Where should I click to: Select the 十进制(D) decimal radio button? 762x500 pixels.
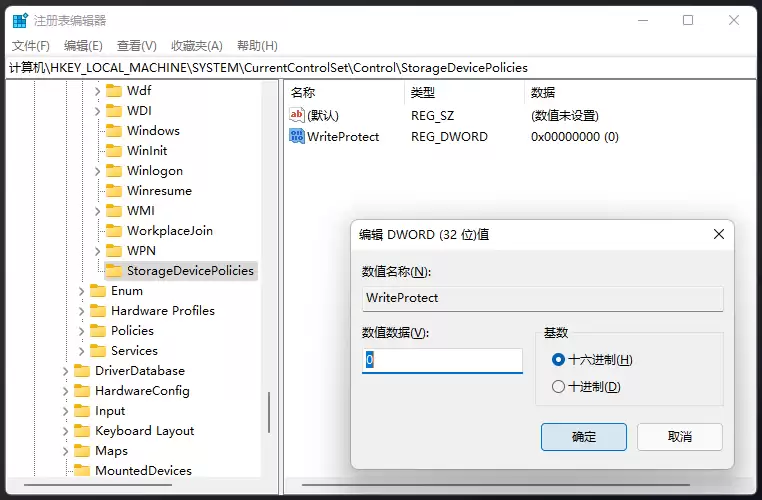(558, 387)
